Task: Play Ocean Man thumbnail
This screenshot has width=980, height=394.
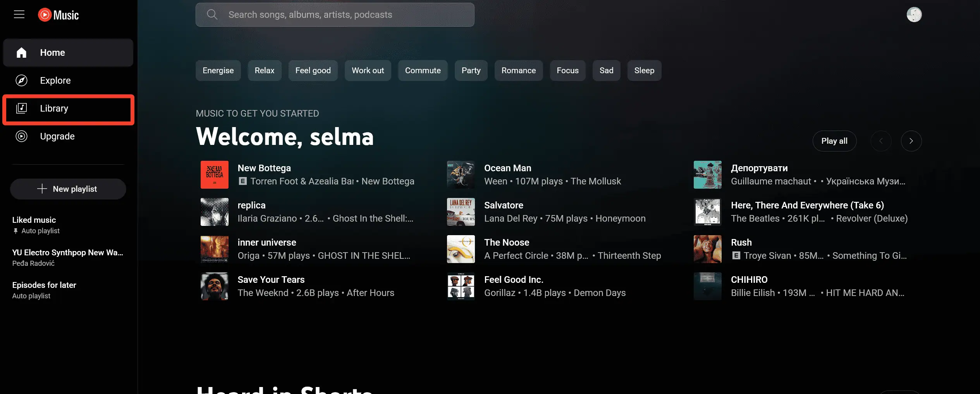Action: tap(461, 175)
